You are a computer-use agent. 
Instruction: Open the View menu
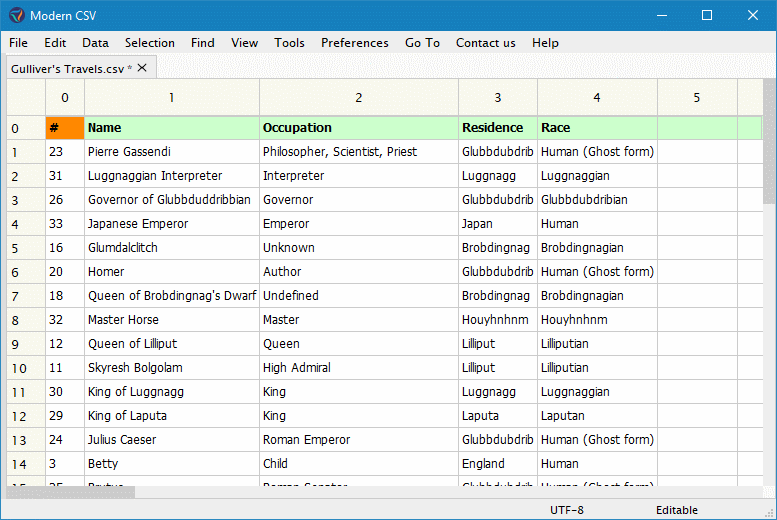244,43
